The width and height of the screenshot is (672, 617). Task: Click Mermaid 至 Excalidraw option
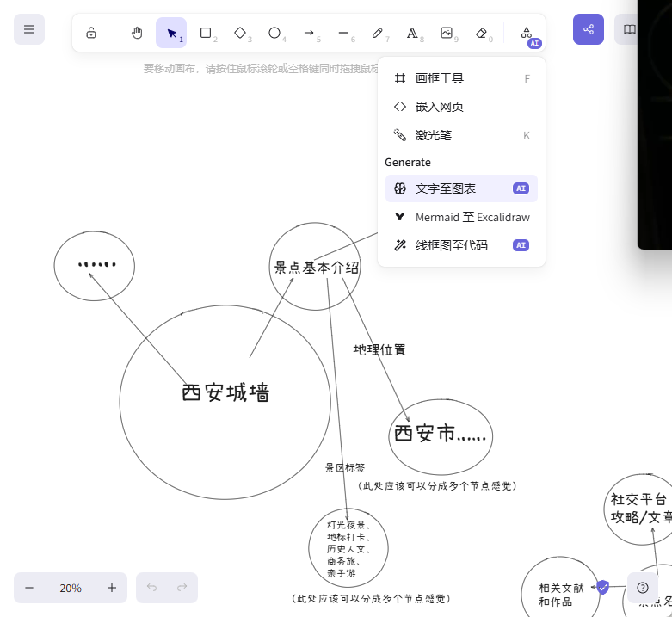point(461,217)
